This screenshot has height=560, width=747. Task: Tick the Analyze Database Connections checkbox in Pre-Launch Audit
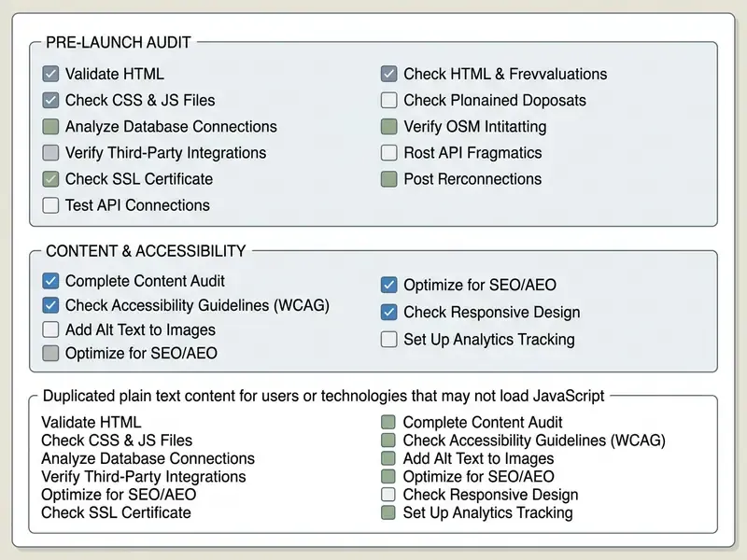point(50,126)
